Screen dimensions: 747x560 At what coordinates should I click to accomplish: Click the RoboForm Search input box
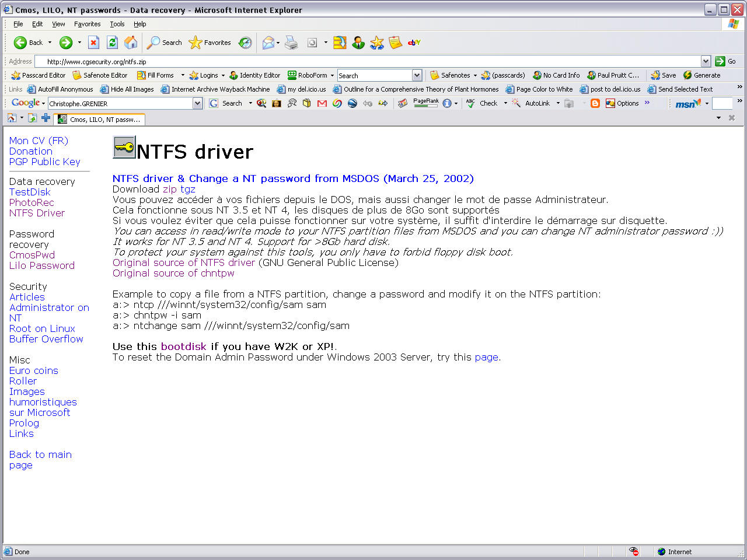[375, 75]
